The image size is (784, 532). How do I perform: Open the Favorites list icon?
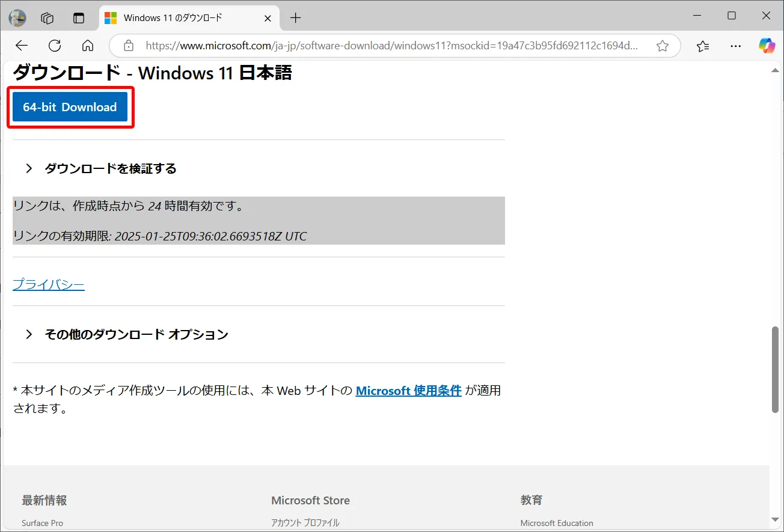click(703, 46)
